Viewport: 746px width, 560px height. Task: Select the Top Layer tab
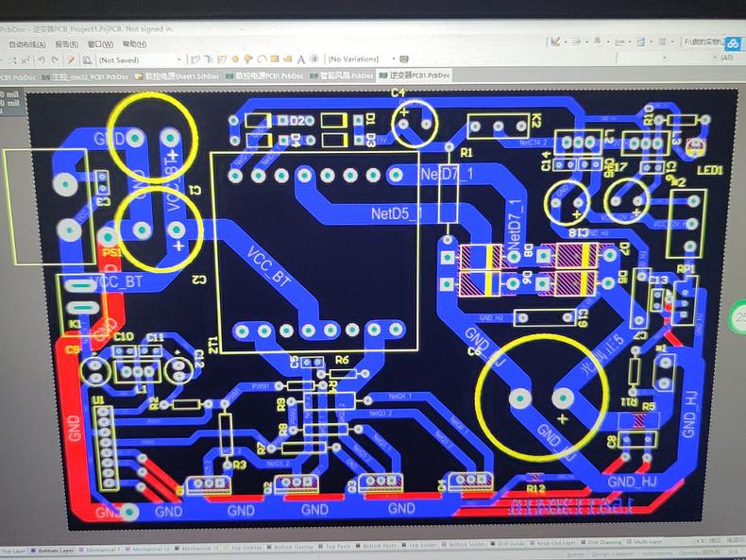(x=13, y=552)
